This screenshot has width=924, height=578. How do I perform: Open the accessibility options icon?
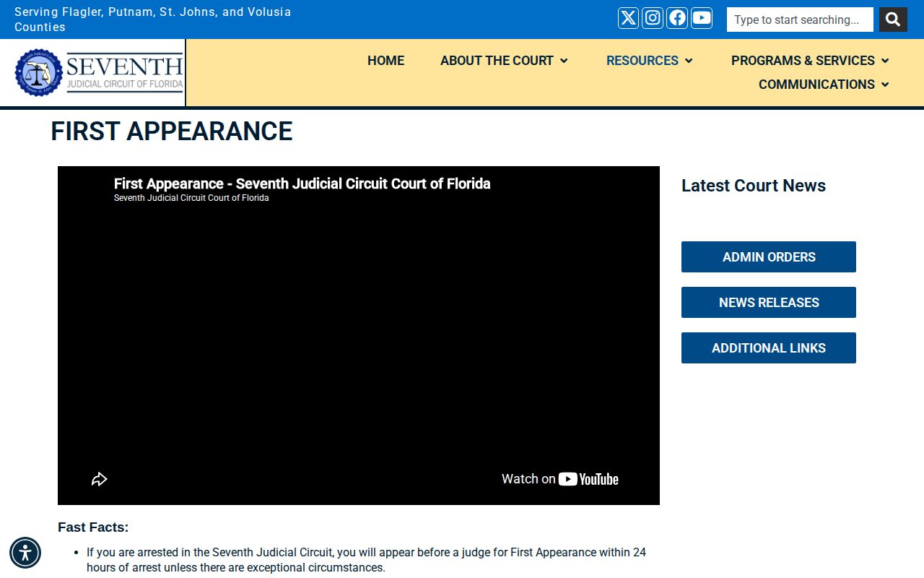click(25, 553)
